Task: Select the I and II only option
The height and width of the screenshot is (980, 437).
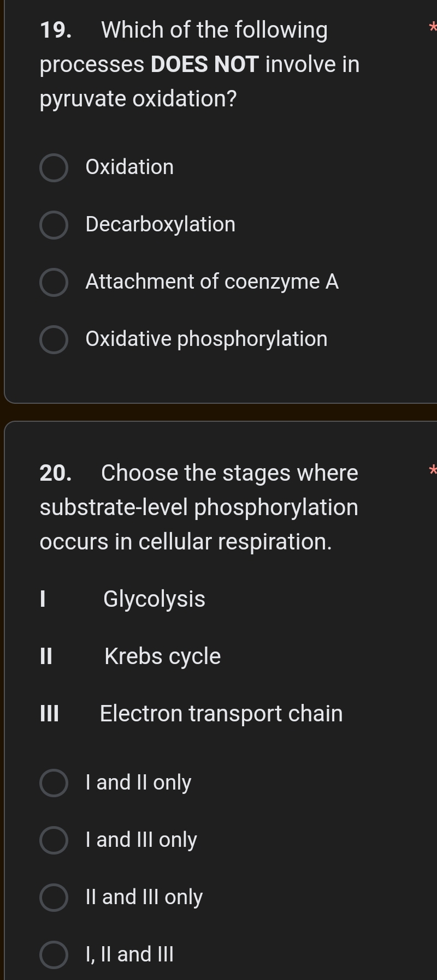Action: click(53, 782)
